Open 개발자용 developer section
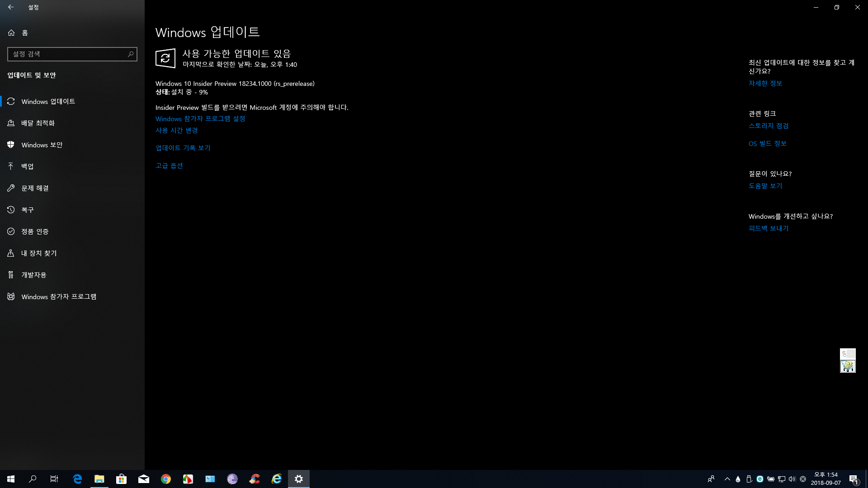Screen dimensions: 868x488 click(x=72, y=275)
